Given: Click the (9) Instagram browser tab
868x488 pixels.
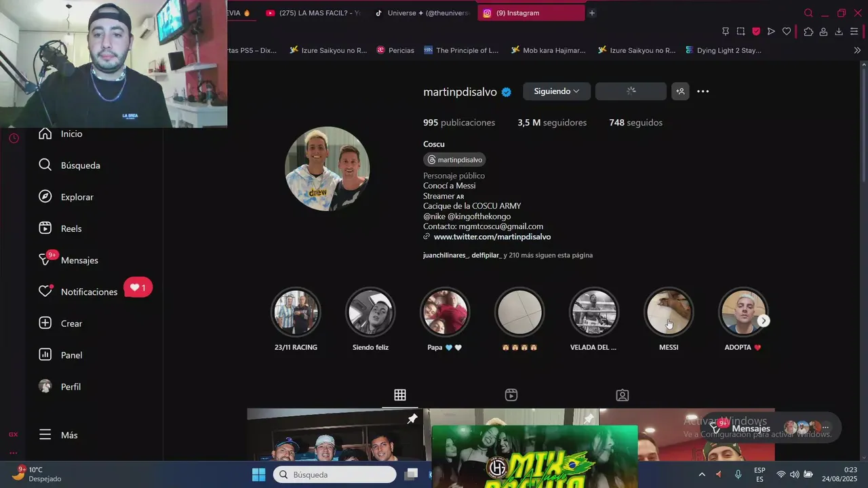Looking at the screenshot, I should [531, 13].
